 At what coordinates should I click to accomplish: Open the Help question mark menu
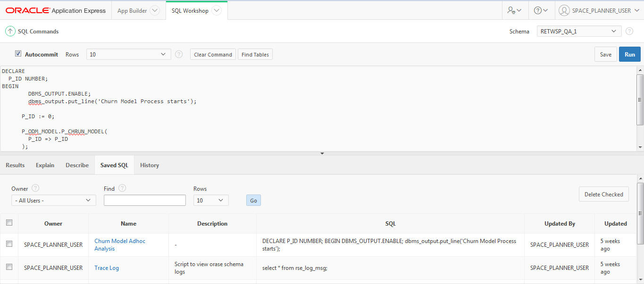541,10
